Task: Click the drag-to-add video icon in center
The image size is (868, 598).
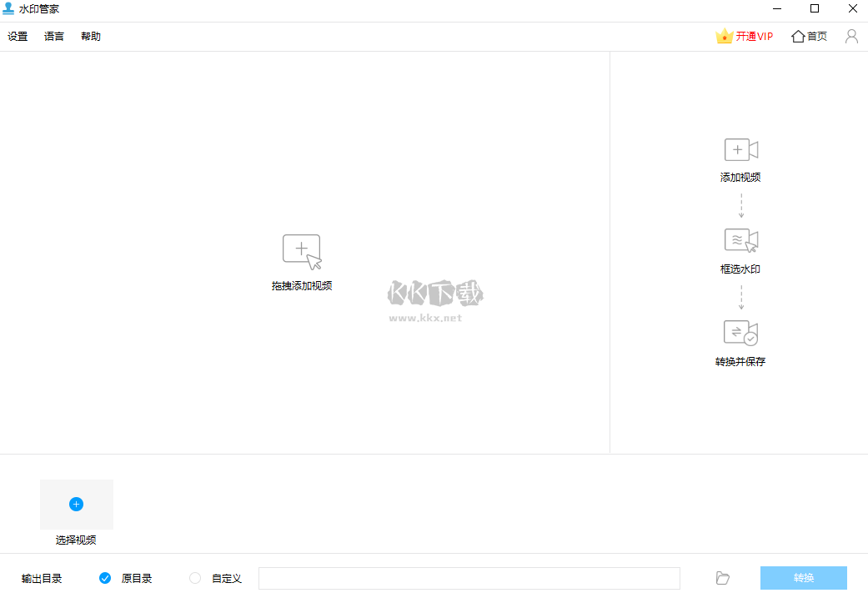Action: pos(302,252)
